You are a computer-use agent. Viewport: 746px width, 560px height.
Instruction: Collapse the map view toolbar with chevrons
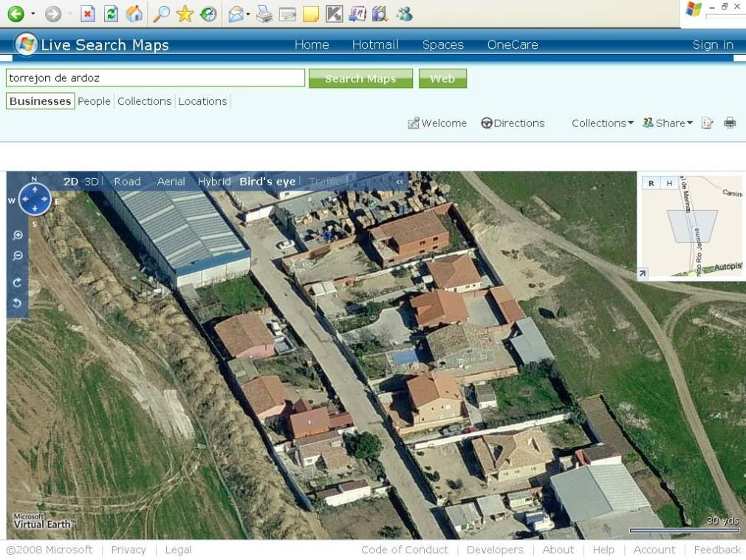point(400,182)
